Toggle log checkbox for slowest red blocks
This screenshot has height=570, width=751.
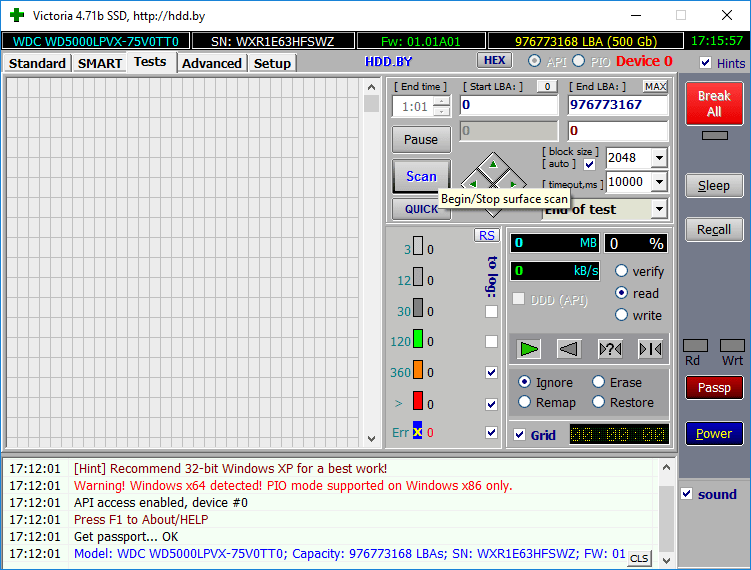pos(491,404)
